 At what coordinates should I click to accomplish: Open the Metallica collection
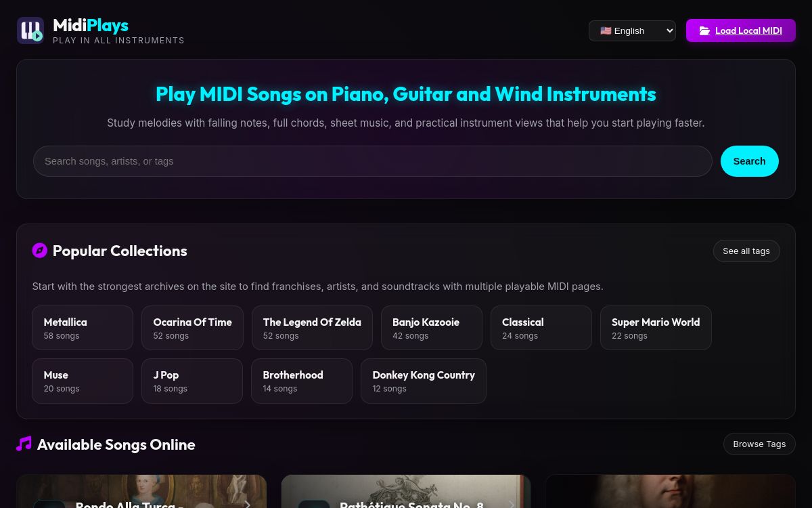pos(83,328)
